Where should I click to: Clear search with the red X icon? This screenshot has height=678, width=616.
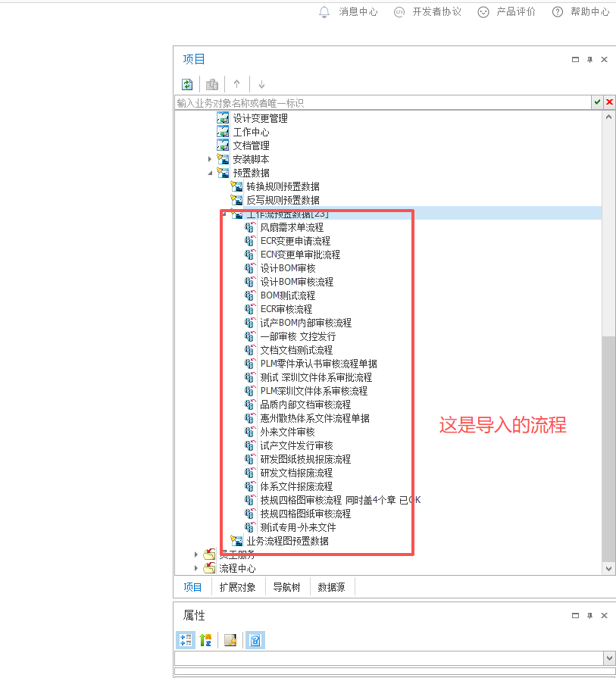609,102
